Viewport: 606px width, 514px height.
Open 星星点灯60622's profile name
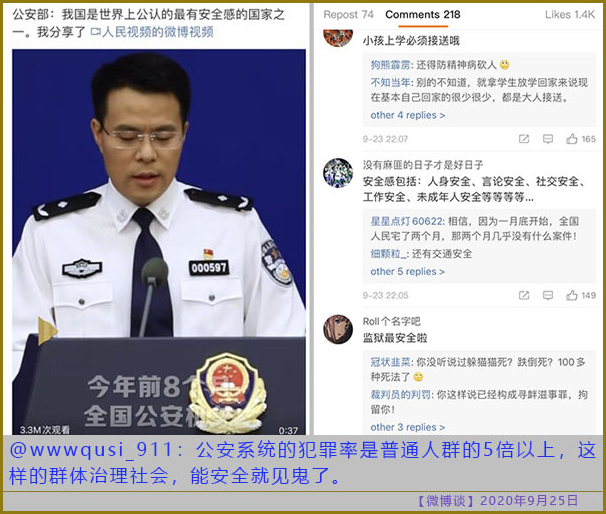click(406, 221)
